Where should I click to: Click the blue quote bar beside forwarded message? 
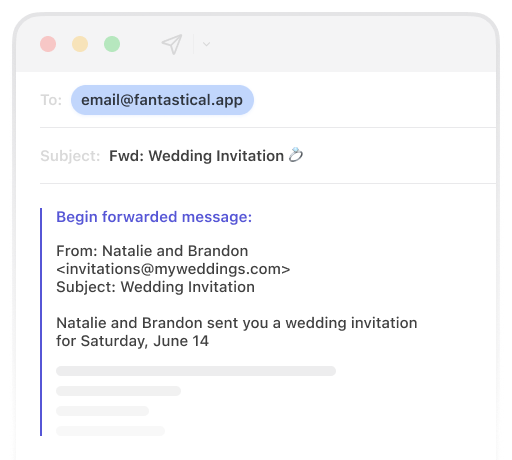pos(41,322)
